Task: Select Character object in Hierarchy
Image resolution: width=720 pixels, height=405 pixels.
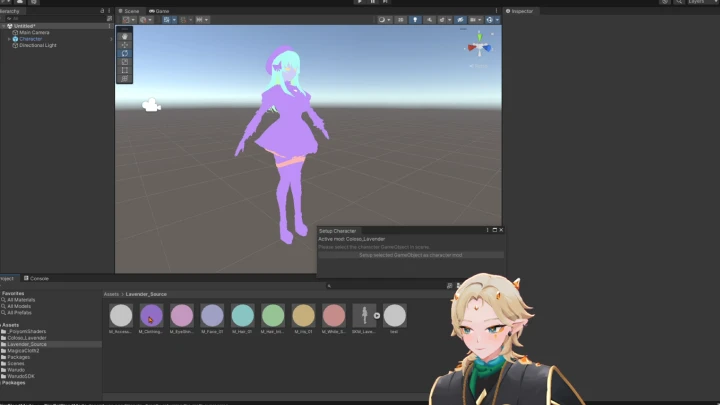Action: pyautogui.click(x=30, y=39)
